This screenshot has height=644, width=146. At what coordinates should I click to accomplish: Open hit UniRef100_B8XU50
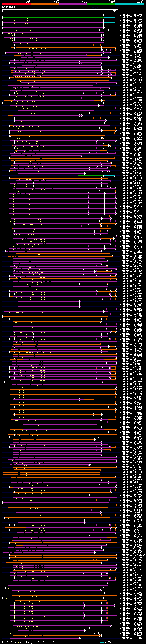point(131,82)
